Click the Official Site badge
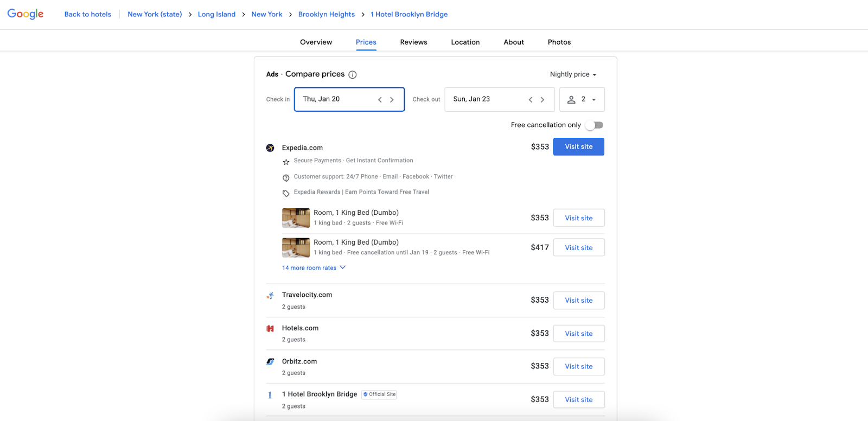The image size is (868, 421). 379,394
